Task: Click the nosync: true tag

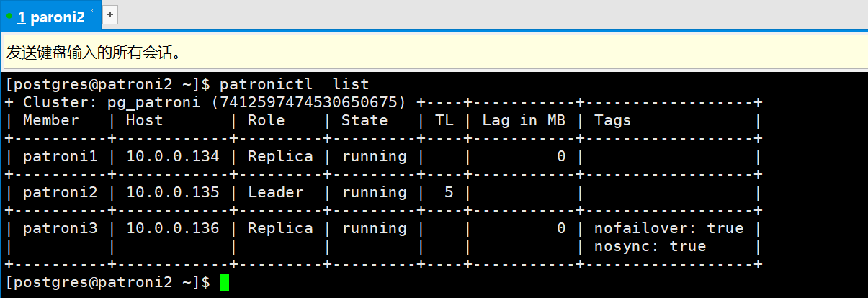Action: coord(650,246)
